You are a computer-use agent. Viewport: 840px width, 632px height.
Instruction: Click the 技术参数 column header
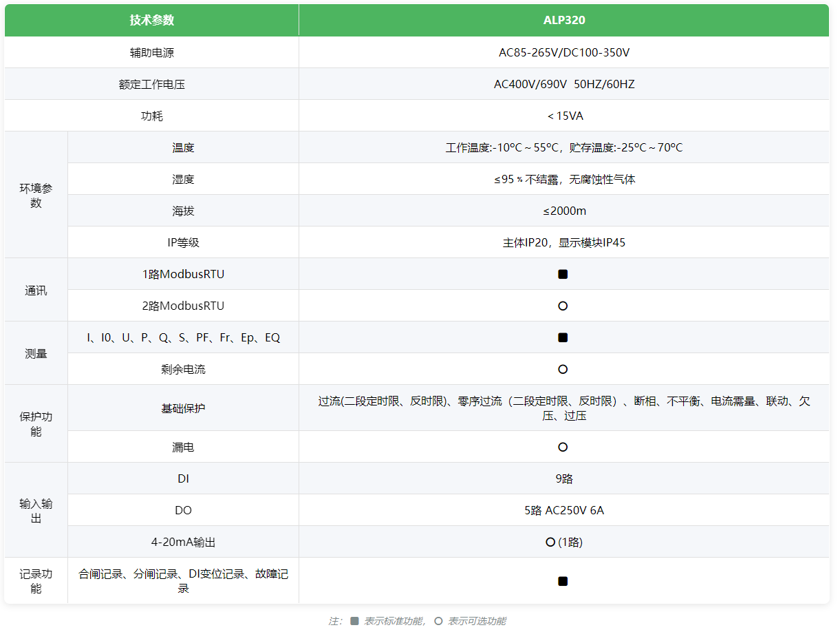click(152, 20)
